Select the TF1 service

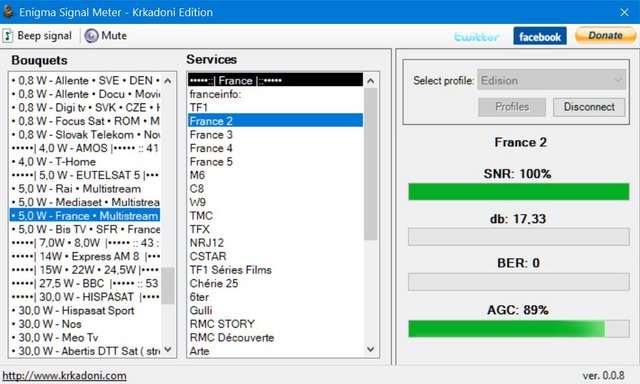point(276,107)
